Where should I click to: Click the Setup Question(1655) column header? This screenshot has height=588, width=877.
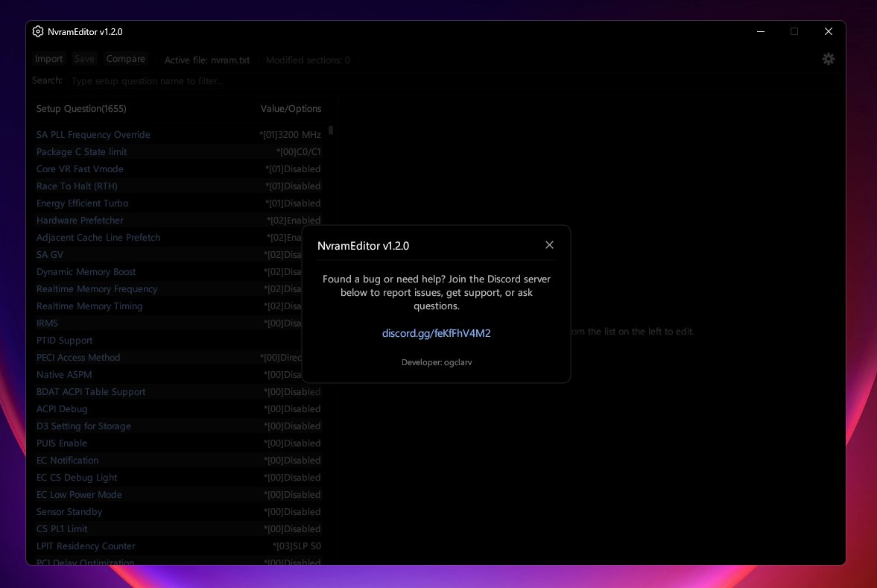tap(82, 109)
